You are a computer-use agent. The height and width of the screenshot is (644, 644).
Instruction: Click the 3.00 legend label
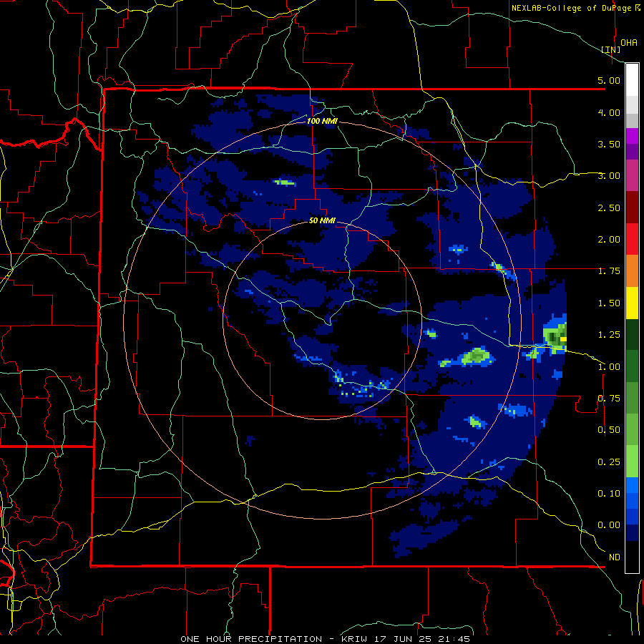click(609, 176)
